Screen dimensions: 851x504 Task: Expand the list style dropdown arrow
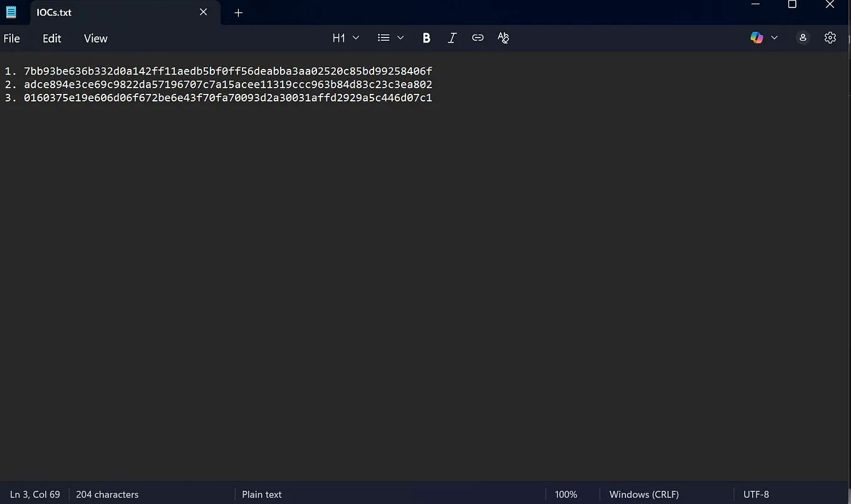(400, 38)
